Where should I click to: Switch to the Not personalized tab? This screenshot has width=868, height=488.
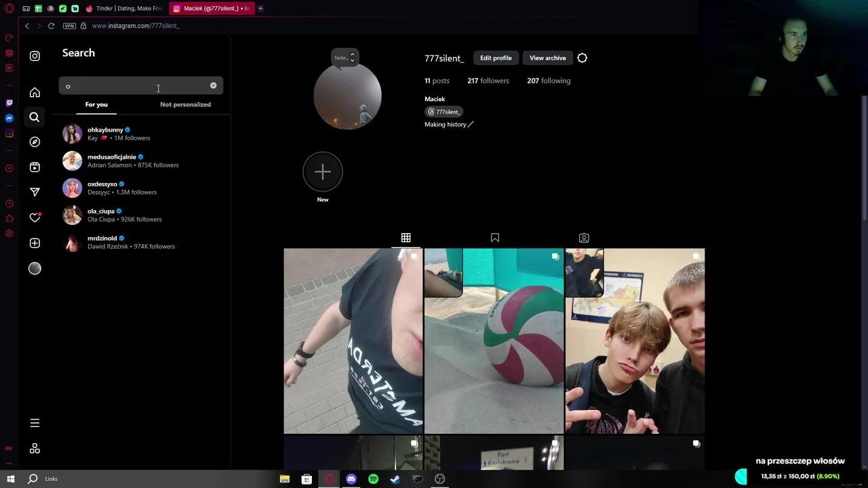185,104
